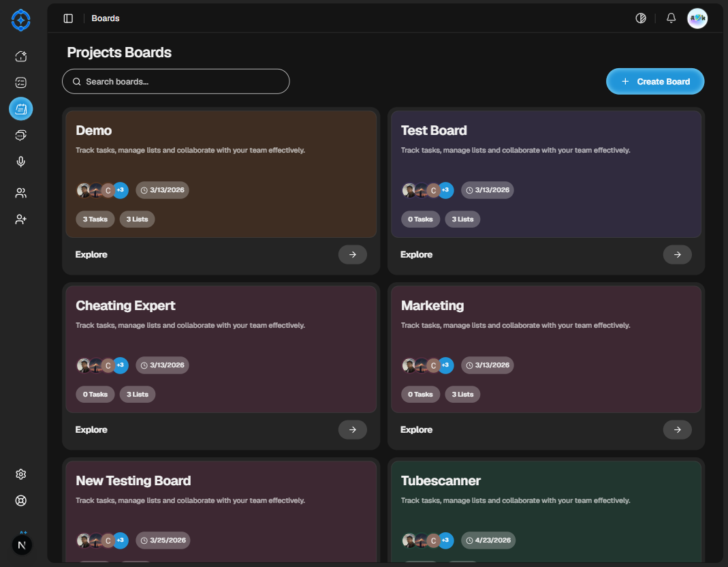The width and height of the screenshot is (728, 567).
Task: Click the +3 members badge on New Testing Board
Action: click(x=121, y=540)
